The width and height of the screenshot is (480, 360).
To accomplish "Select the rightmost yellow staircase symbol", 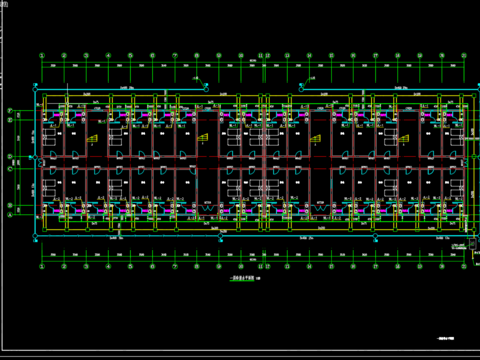I will tap(404, 139).
